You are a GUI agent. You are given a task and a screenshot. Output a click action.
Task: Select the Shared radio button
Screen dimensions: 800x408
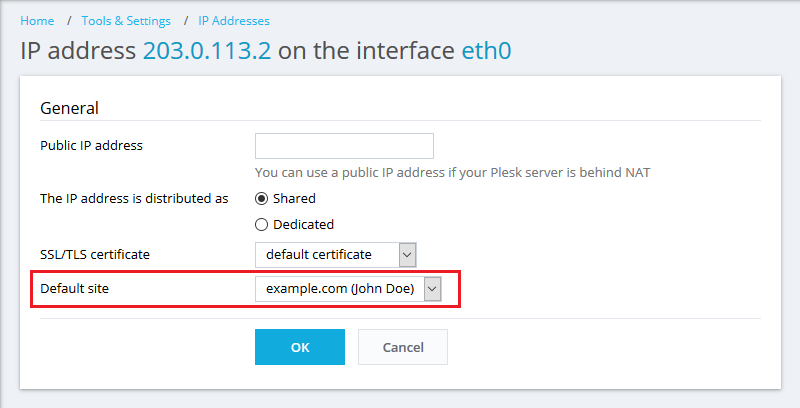[x=262, y=198]
